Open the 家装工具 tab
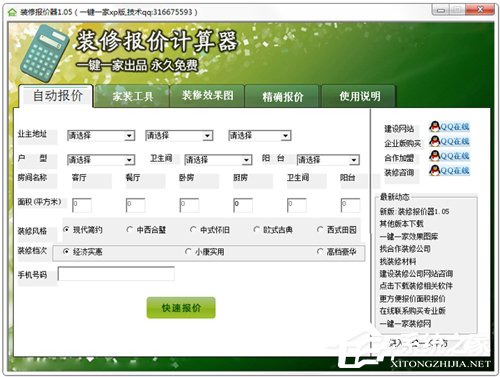This screenshot has height=377, width=500. 132,96
